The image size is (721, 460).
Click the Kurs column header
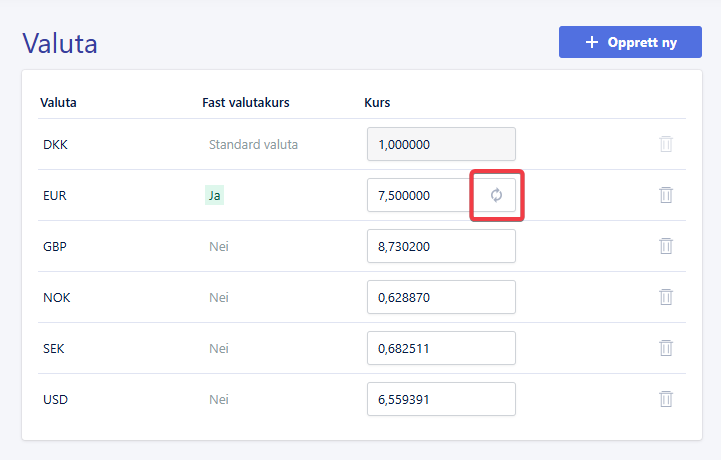[x=377, y=103]
